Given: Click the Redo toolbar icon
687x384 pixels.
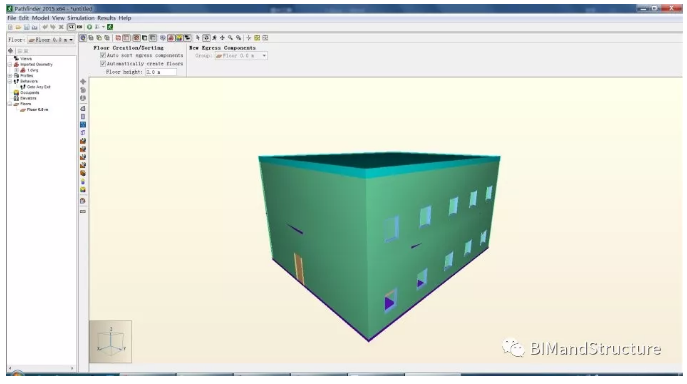Looking at the screenshot, I should click(53, 27).
